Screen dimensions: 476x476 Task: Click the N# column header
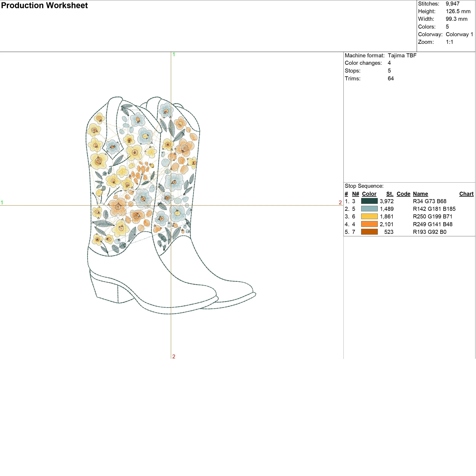click(355, 194)
